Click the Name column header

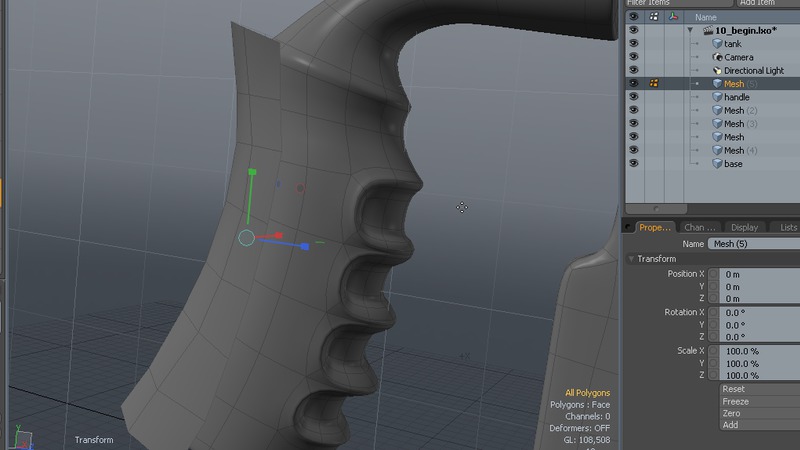pos(742,17)
